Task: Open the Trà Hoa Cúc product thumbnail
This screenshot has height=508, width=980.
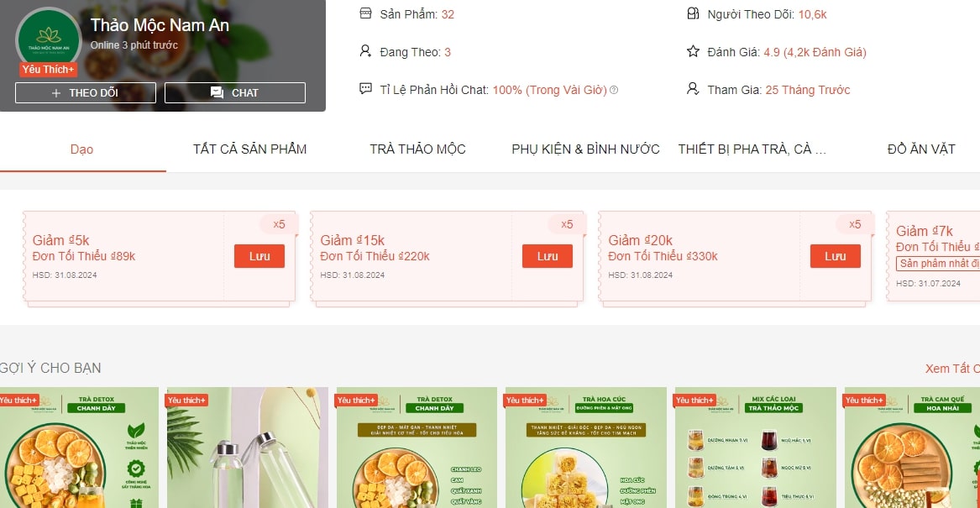Action: (585, 448)
